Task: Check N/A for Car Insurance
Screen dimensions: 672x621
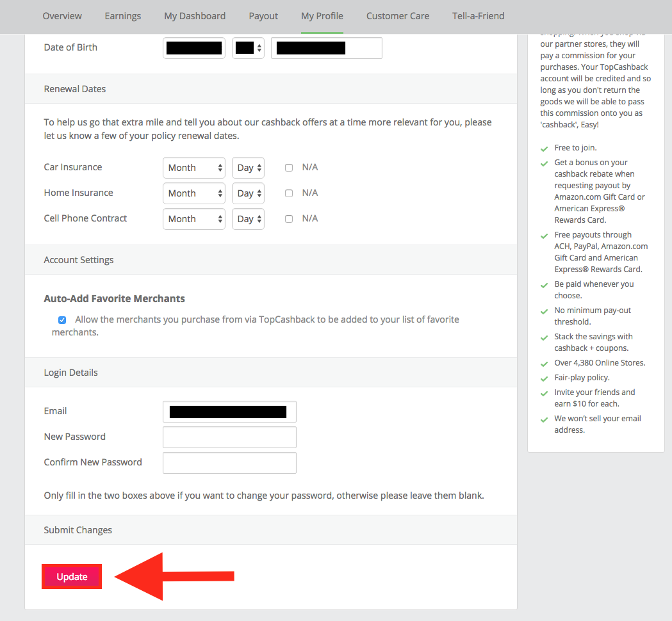Action: tap(289, 168)
